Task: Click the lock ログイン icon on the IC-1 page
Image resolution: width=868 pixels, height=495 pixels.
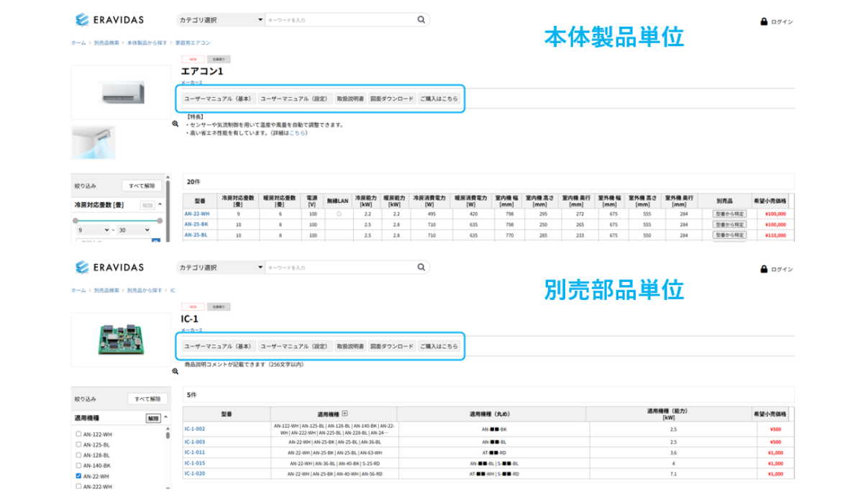Action: pos(764,269)
